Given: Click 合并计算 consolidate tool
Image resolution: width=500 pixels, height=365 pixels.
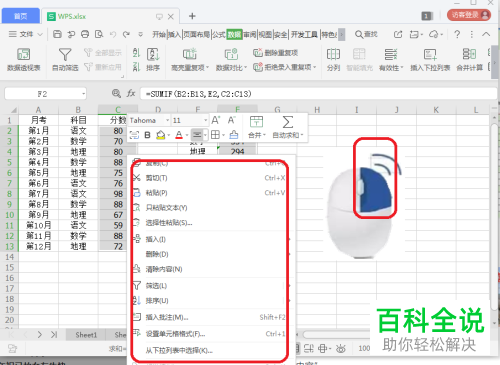Looking at the screenshot, I should pyautogui.click(x=469, y=59).
